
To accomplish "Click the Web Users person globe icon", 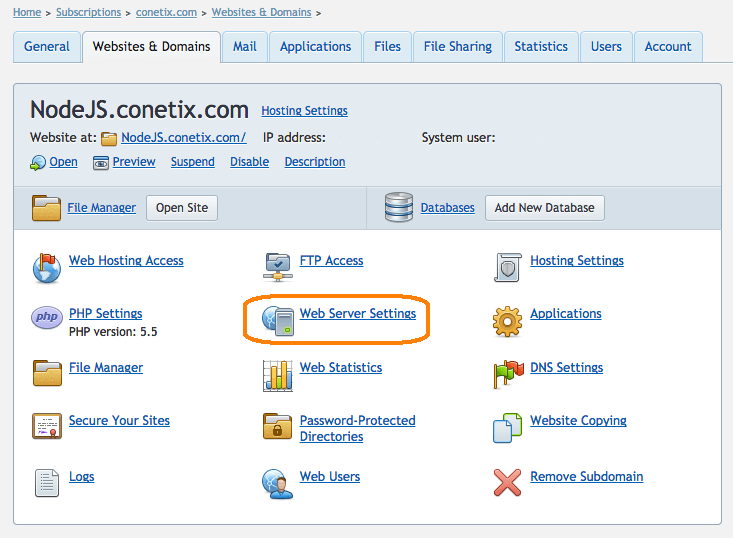I will tap(277, 484).
